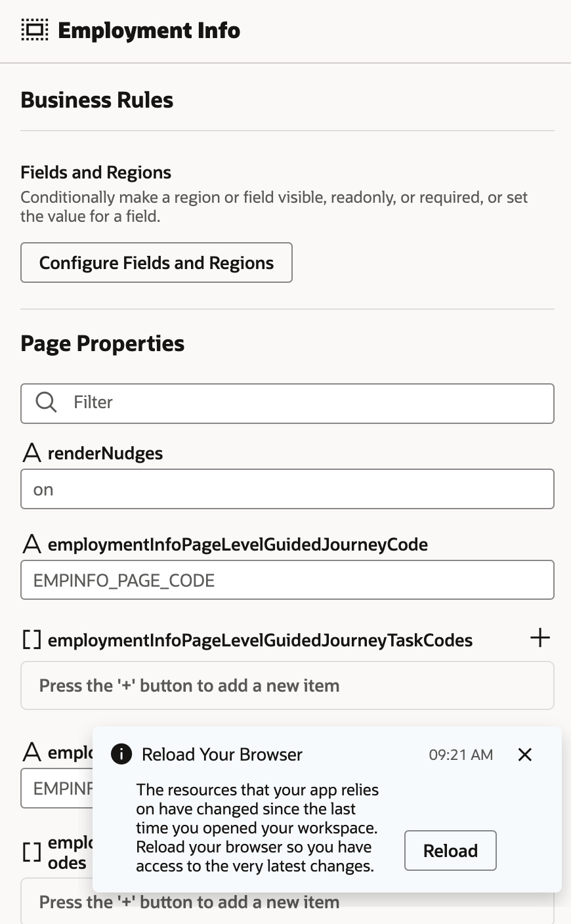Click the string icon left of the notification
Screen dimensions: 571x924
click(x=32, y=752)
